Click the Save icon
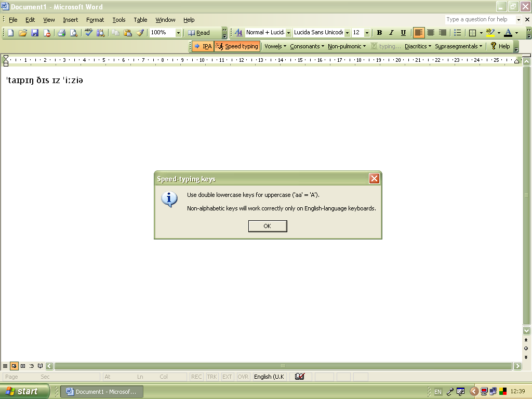The width and height of the screenshot is (532, 399). pos(35,32)
